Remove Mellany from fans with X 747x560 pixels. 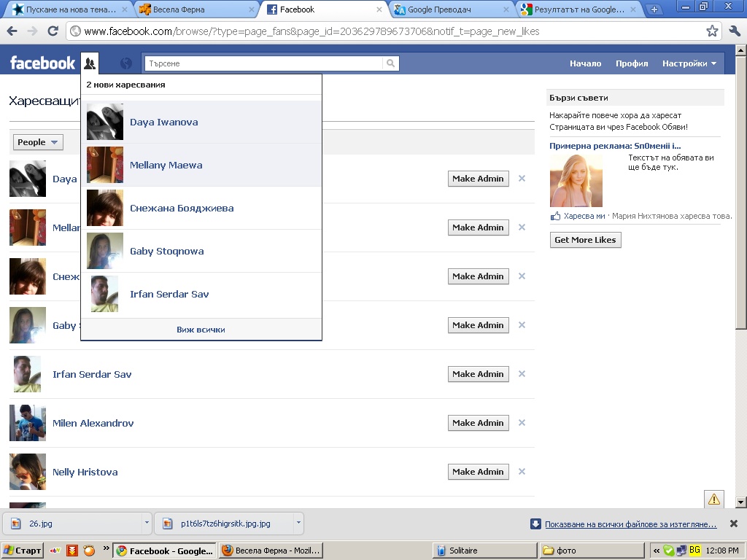(522, 227)
